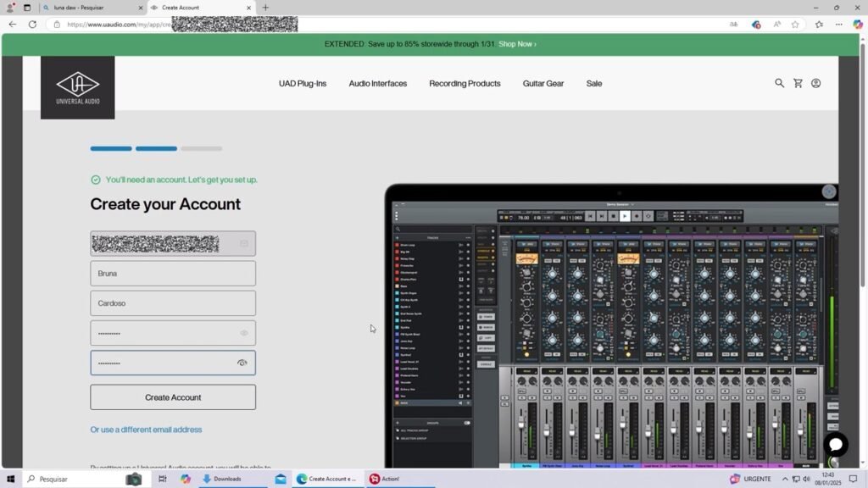The width and height of the screenshot is (868, 488).
Task: Open Task View on the taskbar
Action: (x=162, y=479)
